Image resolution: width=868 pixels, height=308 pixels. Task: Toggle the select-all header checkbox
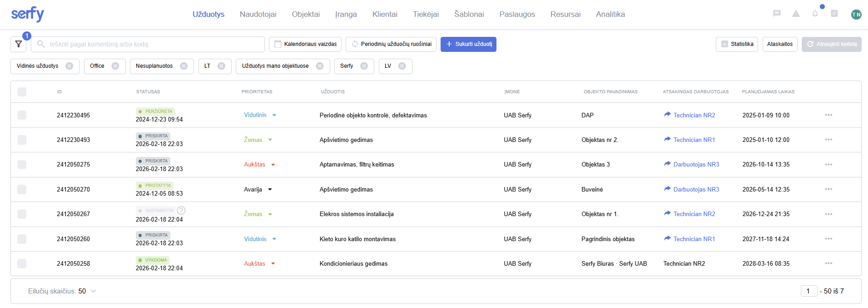tap(22, 92)
